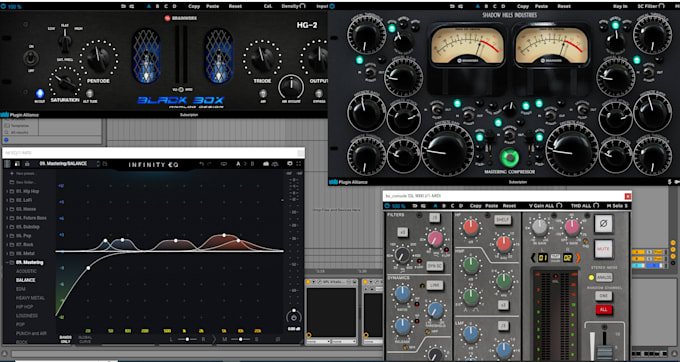Select bank B in HG-2 toolbar
Image resolution: width=680 pixels, height=362 pixels.
tap(157, 6)
